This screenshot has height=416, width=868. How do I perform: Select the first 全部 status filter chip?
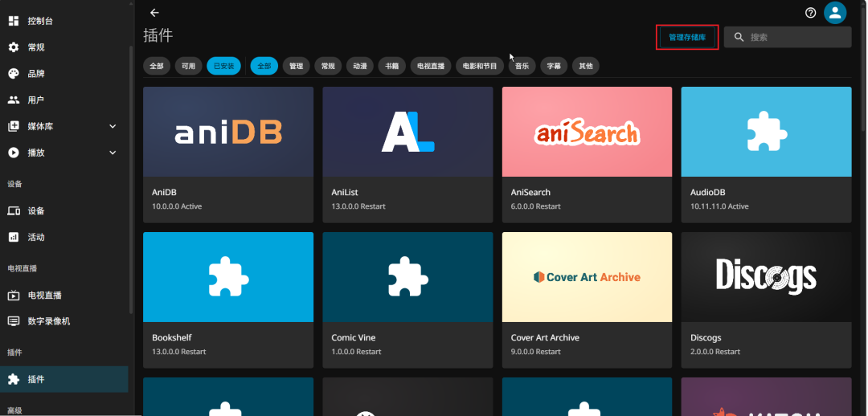(x=157, y=66)
